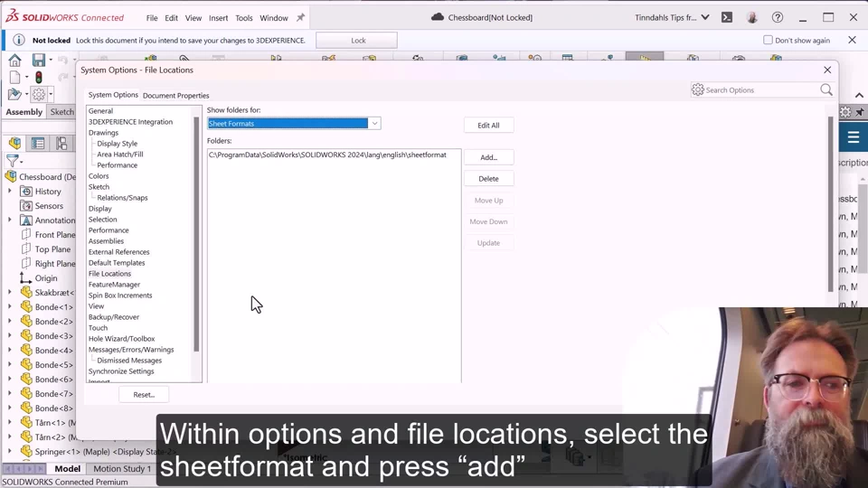
Task: Click the info icon on the Not locked bar
Action: tap(18, 40)
